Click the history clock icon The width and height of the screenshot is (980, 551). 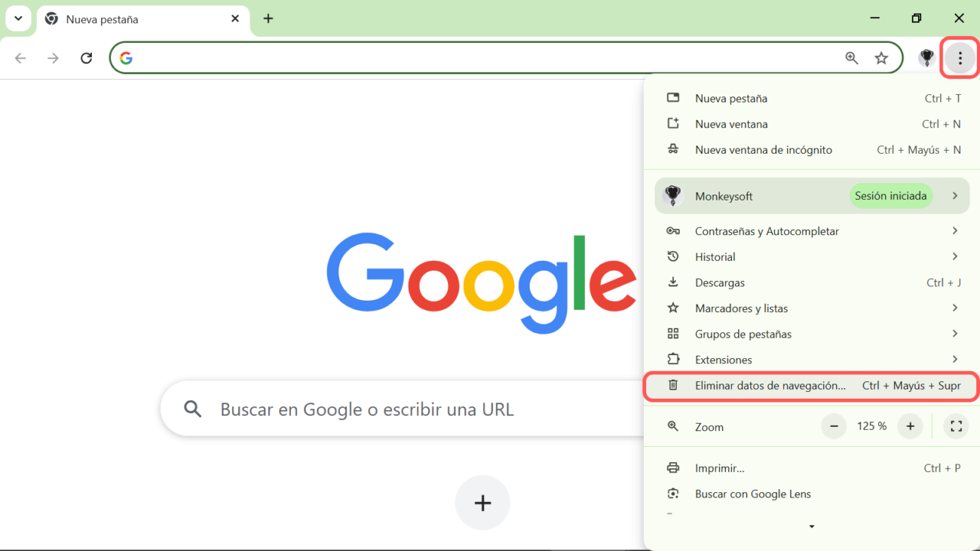(673, 256)
